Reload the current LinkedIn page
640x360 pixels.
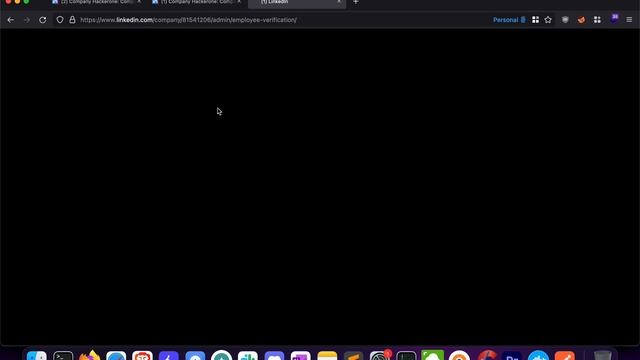coord(42,20)
